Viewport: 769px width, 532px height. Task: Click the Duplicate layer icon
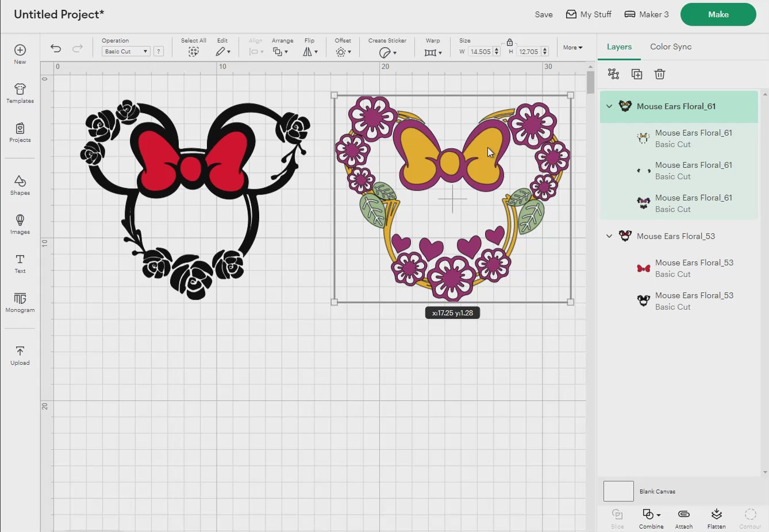pyautogui.click(x=637, y=74)
